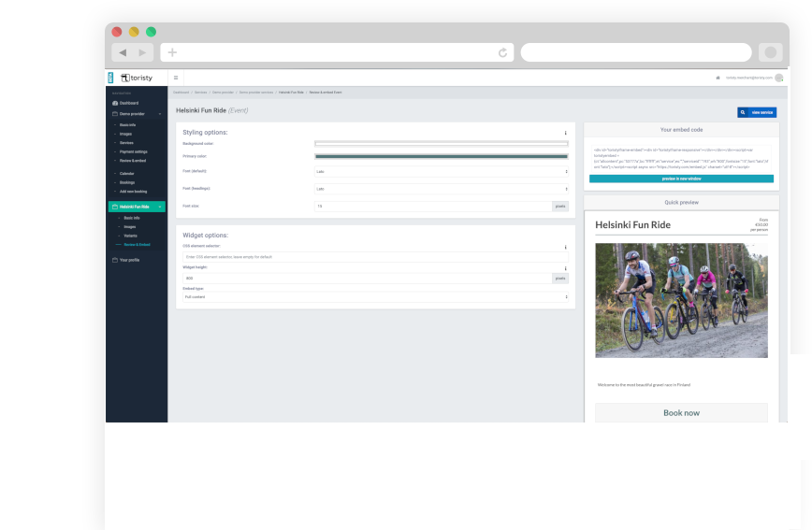The image size is (812, 530).
Task: Click the cyclists photo in the quick preview
Action: coord(681,300)
